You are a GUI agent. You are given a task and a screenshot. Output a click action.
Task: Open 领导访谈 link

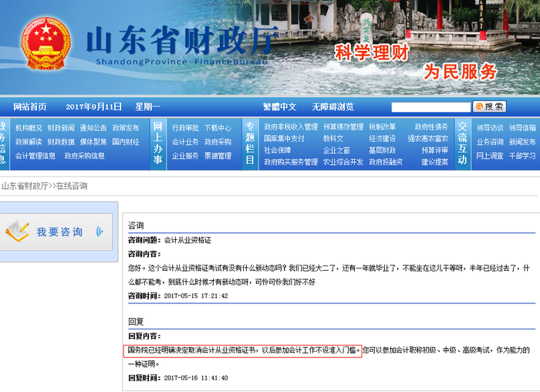[489, 128]
